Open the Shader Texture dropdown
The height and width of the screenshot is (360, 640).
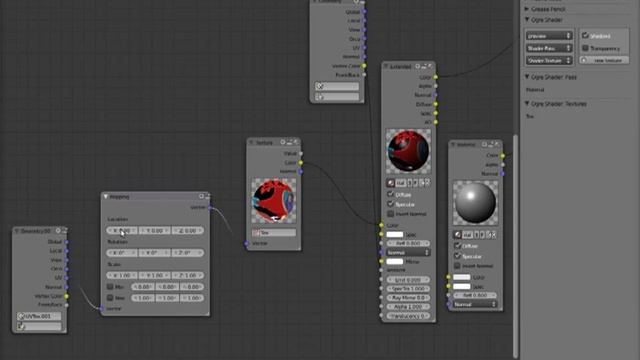pos(549,60)
